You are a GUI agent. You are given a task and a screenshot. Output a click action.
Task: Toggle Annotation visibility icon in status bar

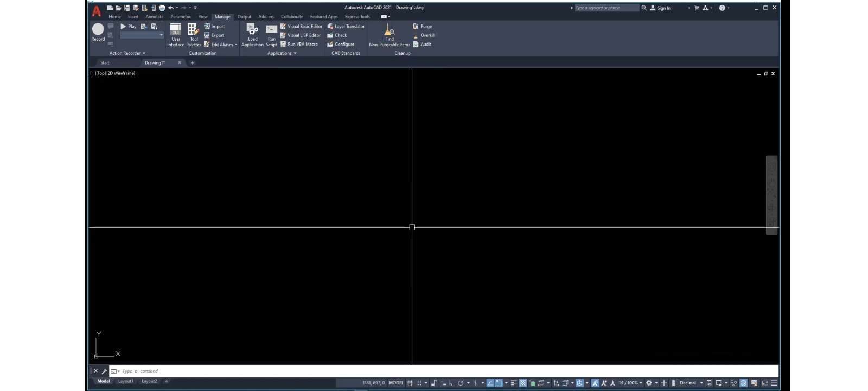(595, 383)
